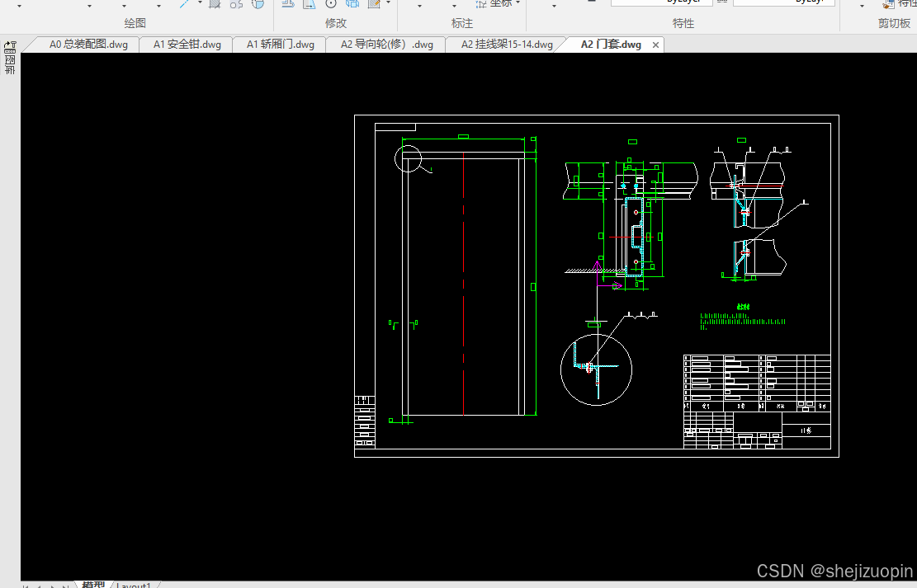This screenshot has height=588, width=917.
Task: Open the vertical 图册 side panel tab
Action: click(10, 58)
